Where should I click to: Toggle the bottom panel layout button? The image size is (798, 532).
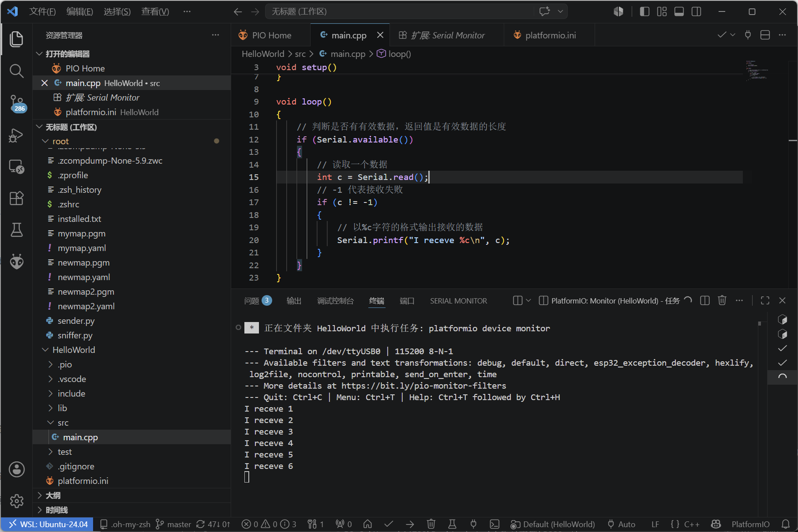tap(679, 11)
